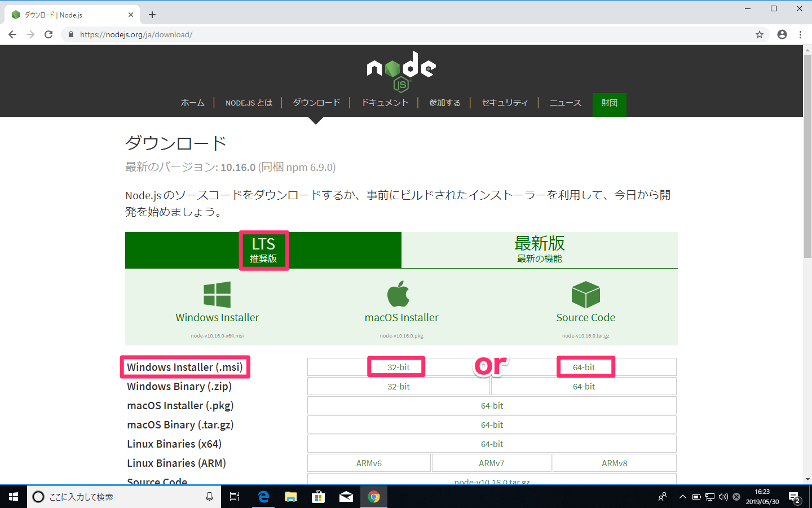Screen dimensions: 812x508
Task: Download Windows Installer (.msi) 32-bit
Action: [399, 367]
